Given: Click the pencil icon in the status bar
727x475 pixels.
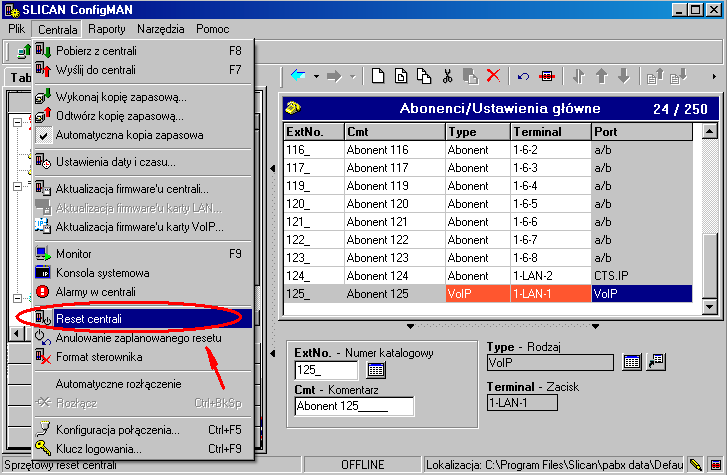Looking at the screenshot, I should coord(695,464).
